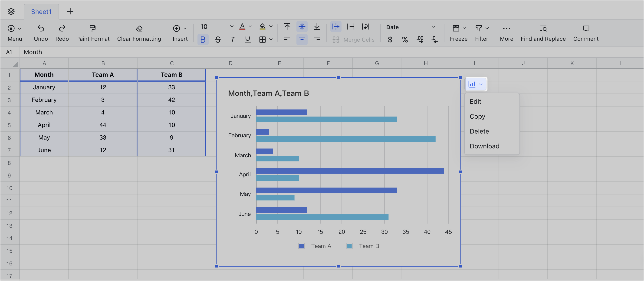Align cell content to bottom
The image size is (644, 281).
click(317, 27)
